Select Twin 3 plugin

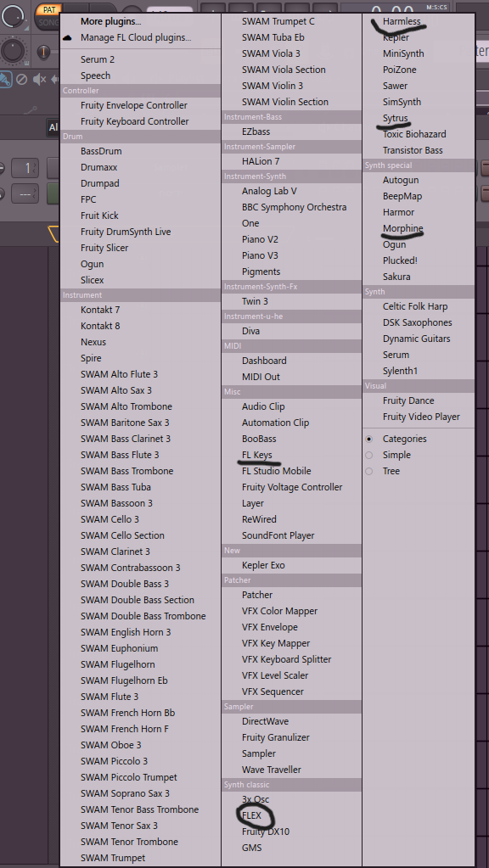[255, 301]
